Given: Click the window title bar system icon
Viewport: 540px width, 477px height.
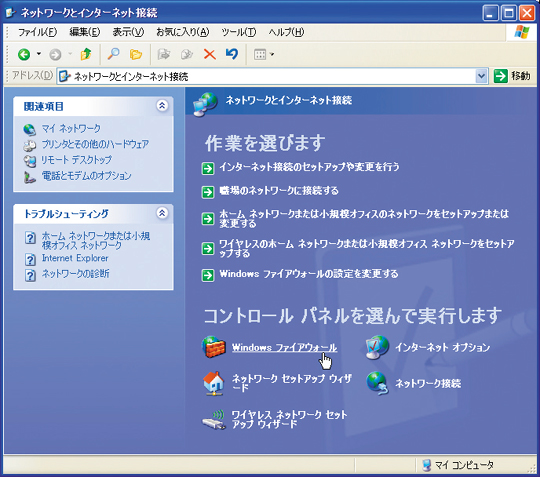Looking at the screenshot, I should (11, 13).
